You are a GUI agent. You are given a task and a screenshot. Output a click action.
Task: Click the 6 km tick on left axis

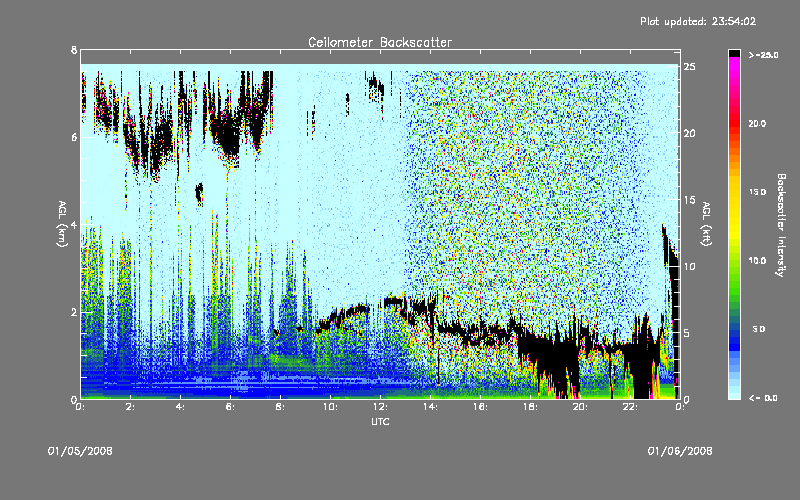tap(74, 137)
